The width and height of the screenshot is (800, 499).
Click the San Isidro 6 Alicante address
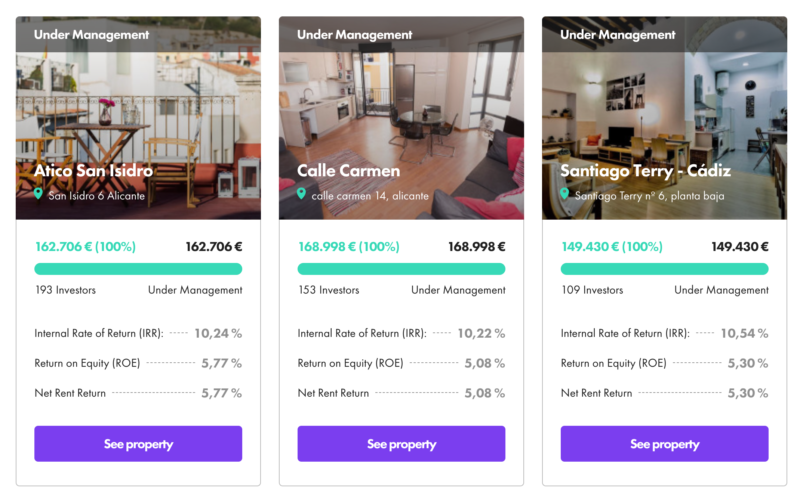click(96, 195)
